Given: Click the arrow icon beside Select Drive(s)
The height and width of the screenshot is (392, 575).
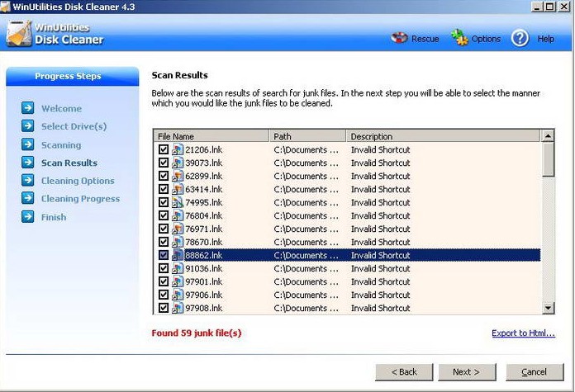Looking at the screenshot, I should [27, 126].
